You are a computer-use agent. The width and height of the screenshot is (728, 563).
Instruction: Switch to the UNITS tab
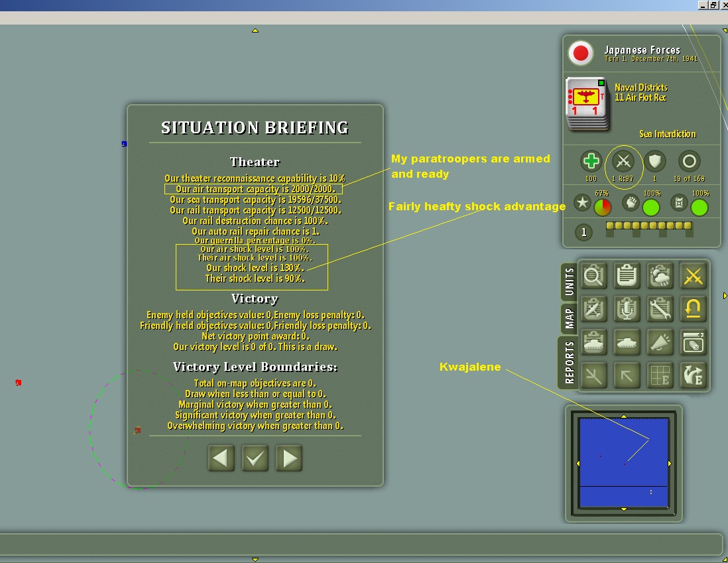click(x=570, y=281)
